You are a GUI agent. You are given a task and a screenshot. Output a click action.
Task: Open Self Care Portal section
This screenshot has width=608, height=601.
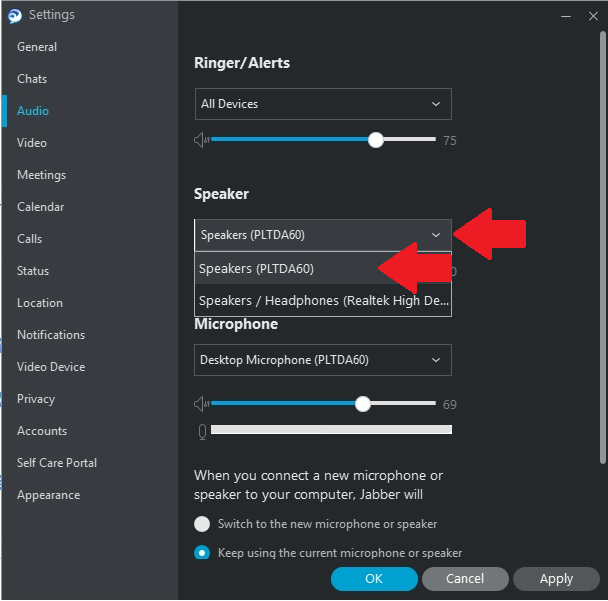pyautogui.click(x=57, y=463)
